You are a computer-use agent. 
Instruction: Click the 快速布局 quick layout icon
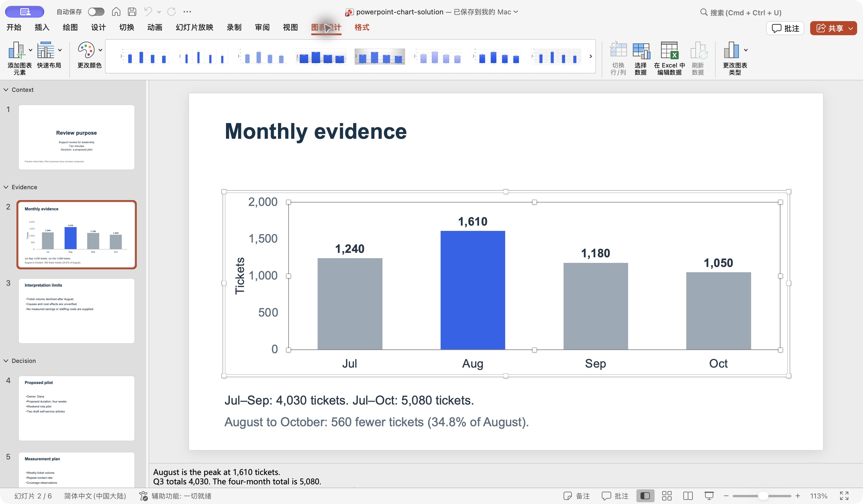coord(46,50)
